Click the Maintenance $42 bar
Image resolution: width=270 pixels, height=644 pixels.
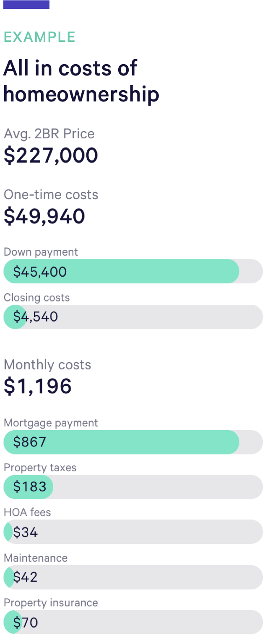[x=133, y=577]
